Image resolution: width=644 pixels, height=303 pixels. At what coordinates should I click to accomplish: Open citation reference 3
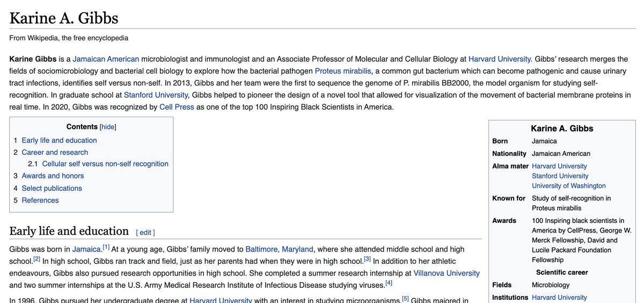click(x=367, y=258)
